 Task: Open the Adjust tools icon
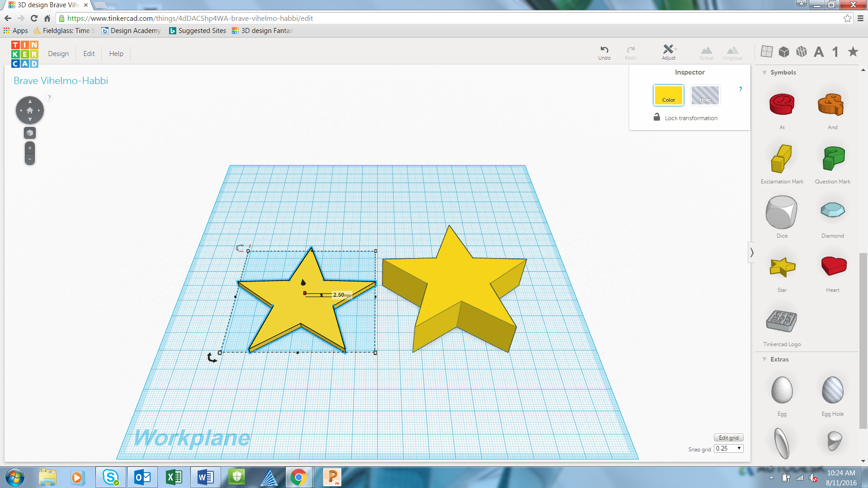(668, 49)
